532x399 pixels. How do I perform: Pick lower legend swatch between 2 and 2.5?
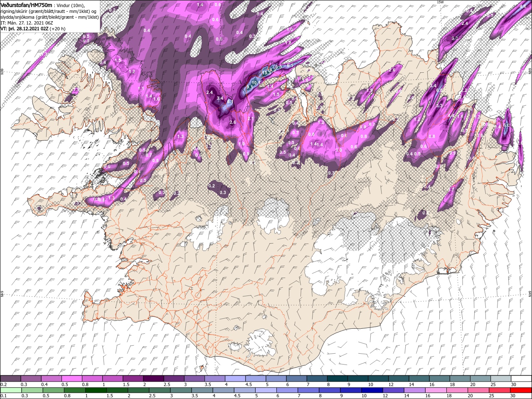pos(138,390)
